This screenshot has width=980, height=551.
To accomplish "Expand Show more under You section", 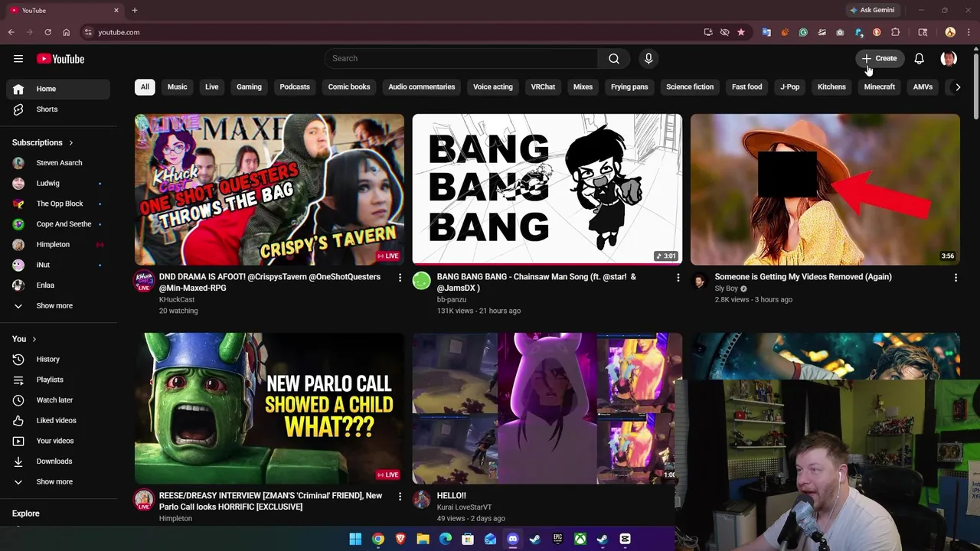I will [58, 481].
